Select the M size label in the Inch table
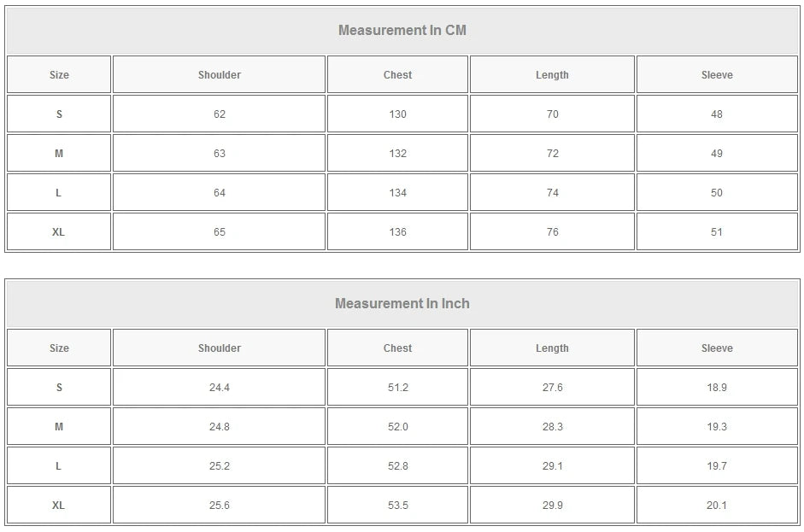This screenshot has width=804, height=532. tap(59, 427)
